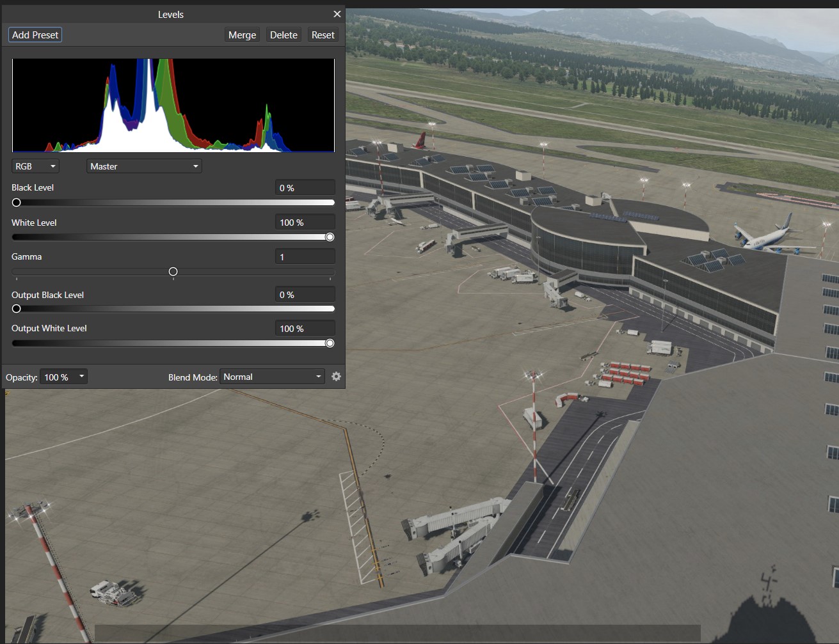
Task: Focus the Black Level value field
Action: point(305,188)
